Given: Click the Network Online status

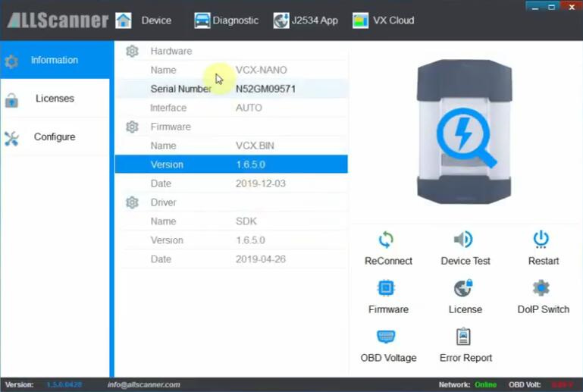Looking at the screenshot, I should pos(485,384).
